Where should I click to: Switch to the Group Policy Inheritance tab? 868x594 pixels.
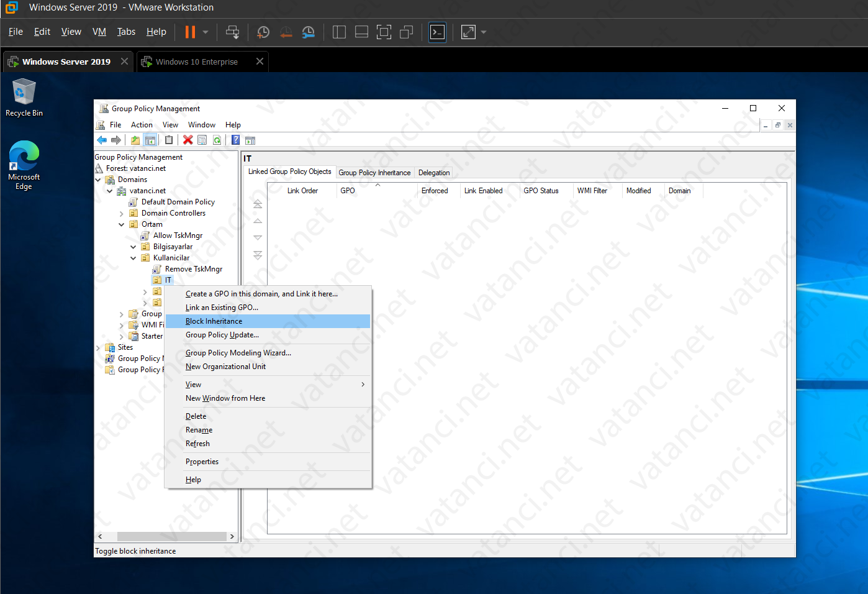click(374, 172)
